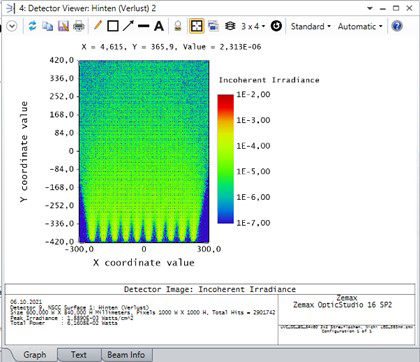Expand settings chevron at toolbar left
This screenshot has width=420, height=362.
12,26
